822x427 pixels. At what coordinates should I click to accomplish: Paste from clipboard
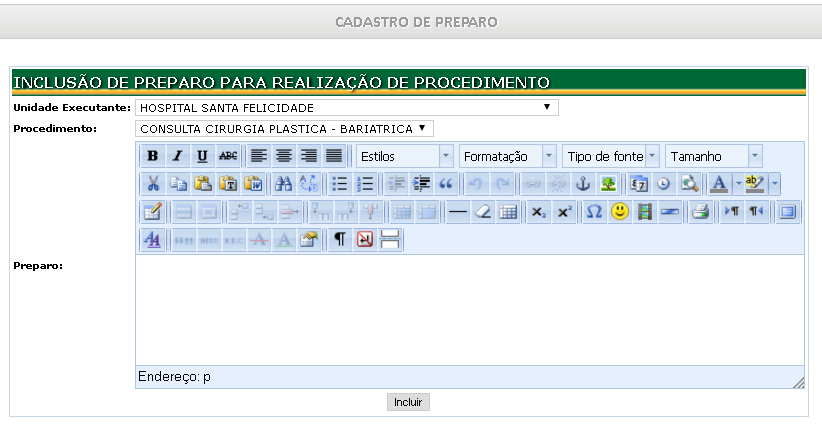[203, 184]
